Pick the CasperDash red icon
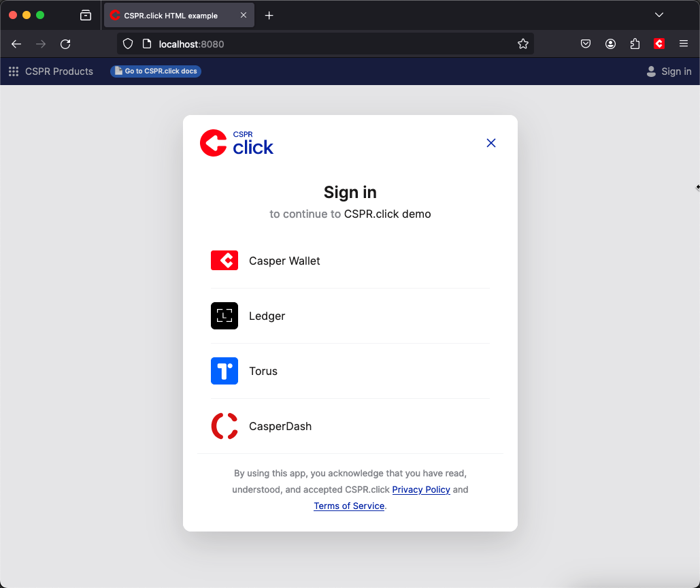The image size is (700, 588). [224, 426]
